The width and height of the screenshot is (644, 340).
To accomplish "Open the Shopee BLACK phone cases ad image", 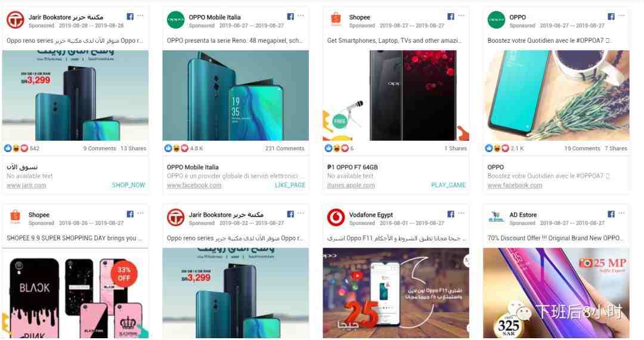I will 75,293.
